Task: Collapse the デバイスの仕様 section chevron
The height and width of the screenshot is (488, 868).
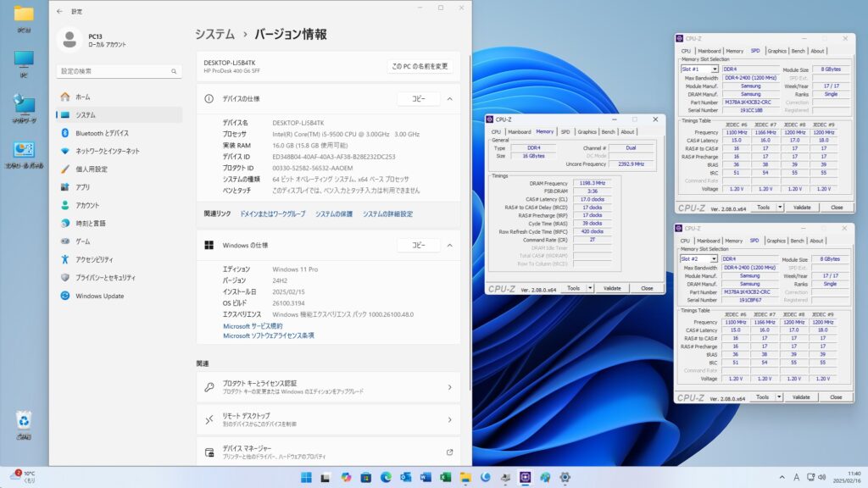Action: [x=449, y=99]
